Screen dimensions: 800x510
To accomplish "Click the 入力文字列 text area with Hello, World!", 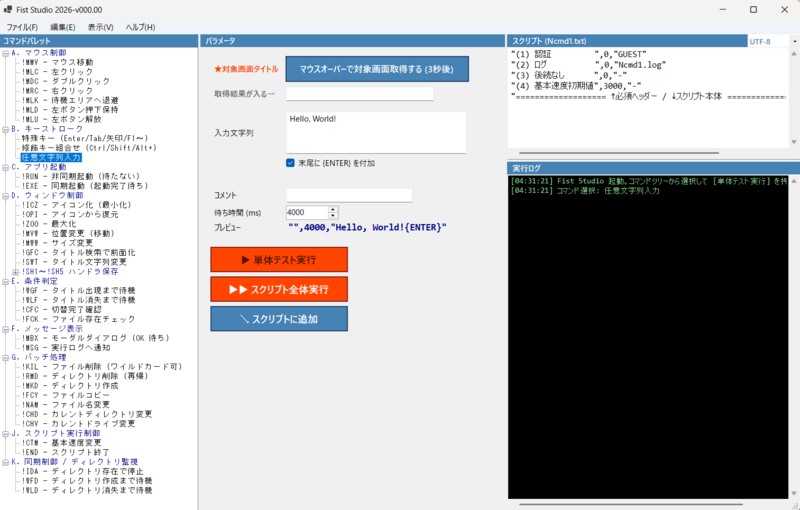I will (x=376, y=133).
